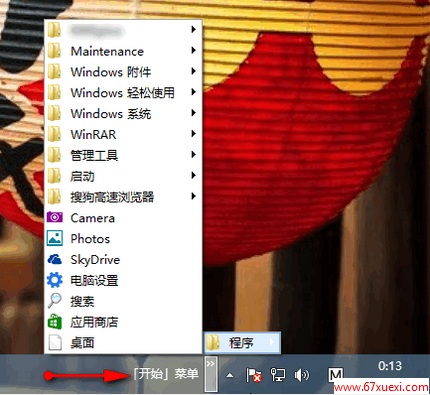
Task: Open 电脑设置 gear icon
Action: tap(55, 280)
